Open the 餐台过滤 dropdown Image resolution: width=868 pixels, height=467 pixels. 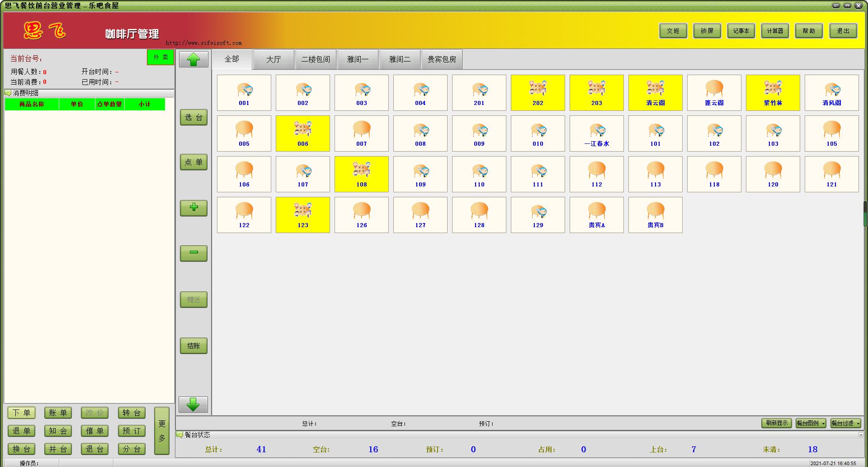(x=845, y=423)
